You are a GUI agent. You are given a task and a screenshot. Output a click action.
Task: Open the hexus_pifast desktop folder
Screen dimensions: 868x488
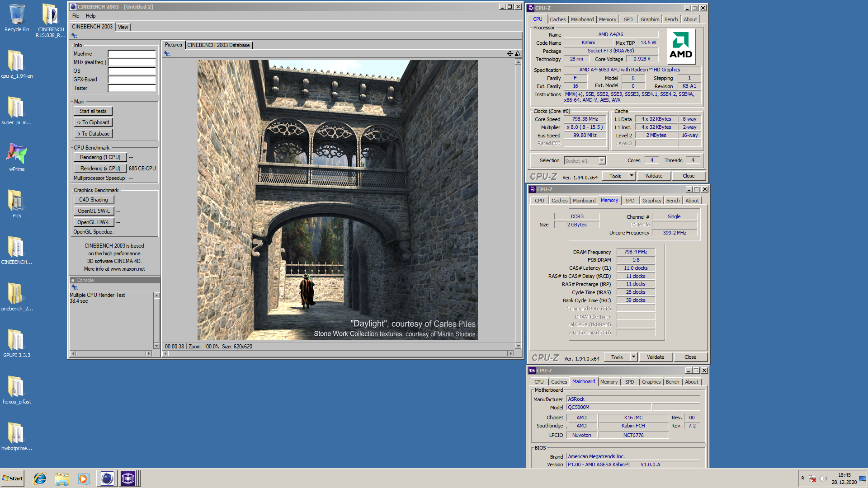[17, 390]
